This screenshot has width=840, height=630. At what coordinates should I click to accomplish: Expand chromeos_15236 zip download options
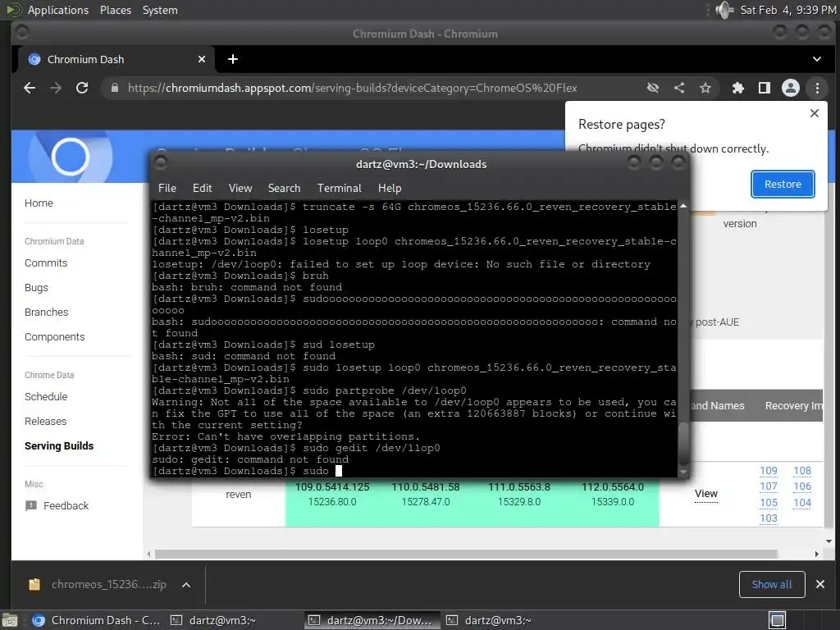186,585
